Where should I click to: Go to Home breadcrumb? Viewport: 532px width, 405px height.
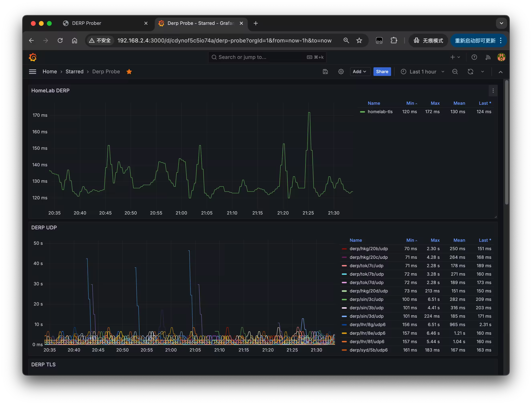pyautogui.click(x=50, y=72)
